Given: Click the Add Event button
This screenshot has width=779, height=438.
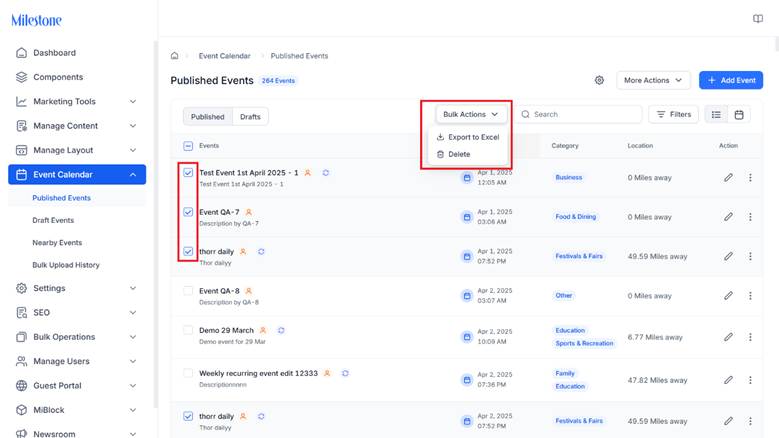Looking at the screenshot, I should pos(731,80).
